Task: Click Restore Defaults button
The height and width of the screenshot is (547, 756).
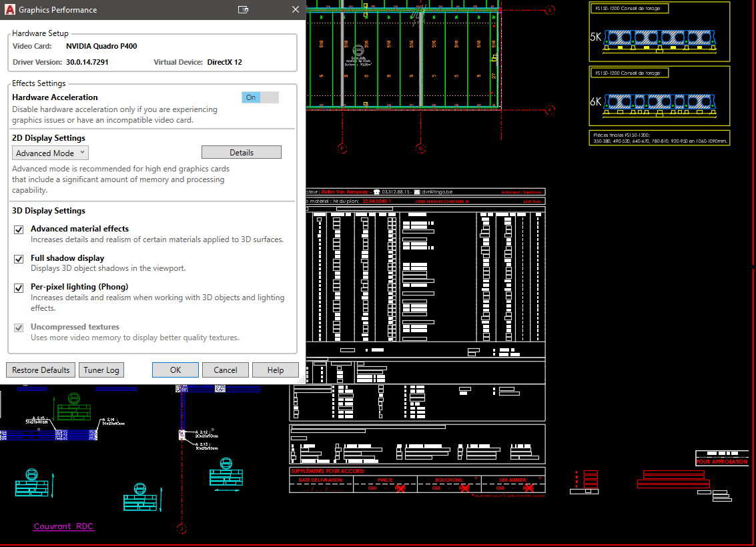Action: [x=41, y=370]
